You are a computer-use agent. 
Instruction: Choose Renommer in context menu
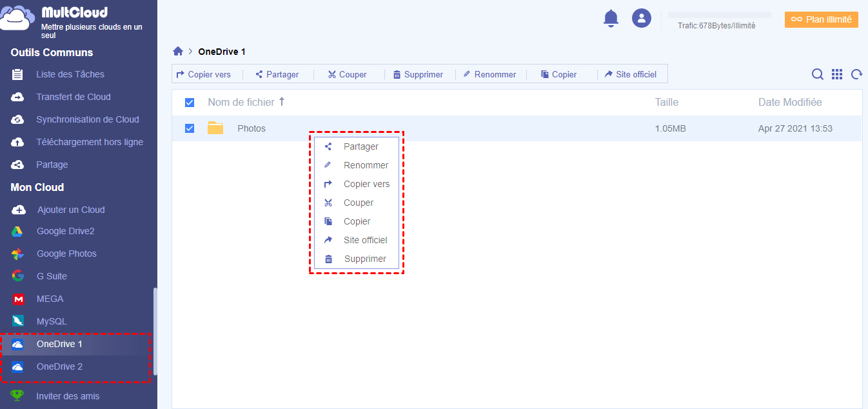click(357, 165)
